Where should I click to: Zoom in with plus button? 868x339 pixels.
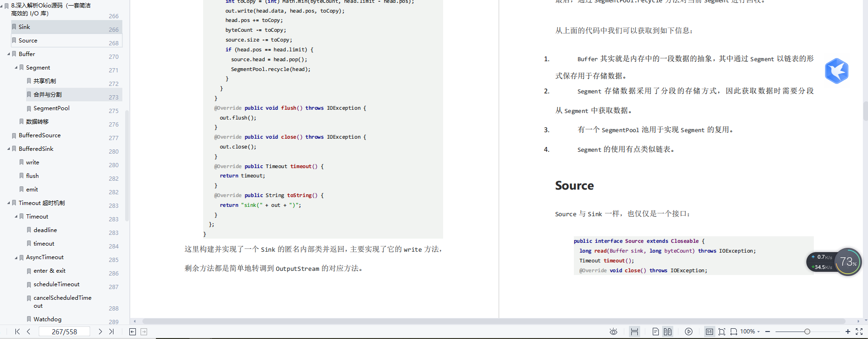848,332
